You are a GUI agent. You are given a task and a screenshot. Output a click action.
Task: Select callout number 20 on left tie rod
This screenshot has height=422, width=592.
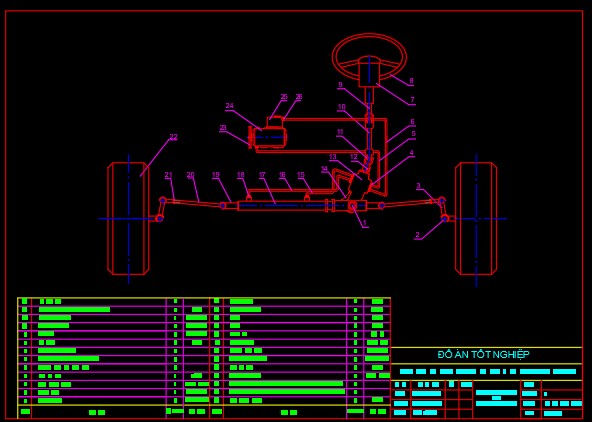[x=190, y=175]
